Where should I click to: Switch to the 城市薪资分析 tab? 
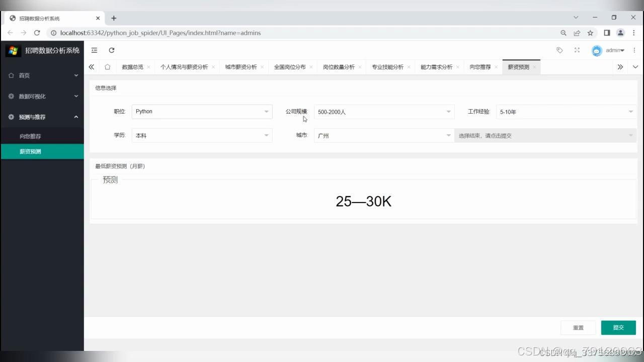coord(241,67)
